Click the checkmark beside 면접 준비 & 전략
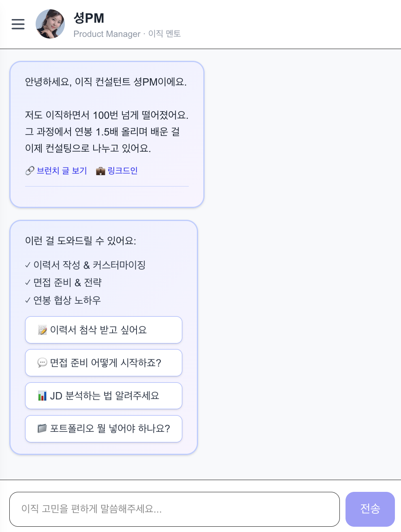 (28, 283)
